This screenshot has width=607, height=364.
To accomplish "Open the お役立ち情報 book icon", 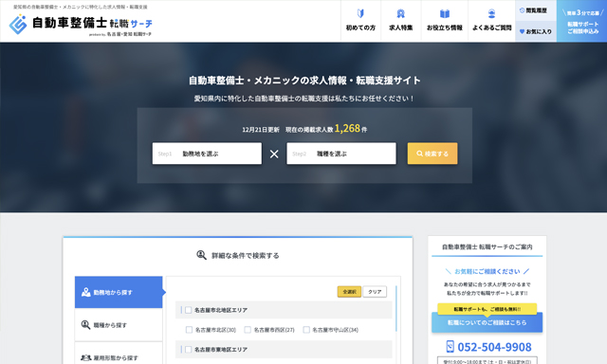I will 445,14.
